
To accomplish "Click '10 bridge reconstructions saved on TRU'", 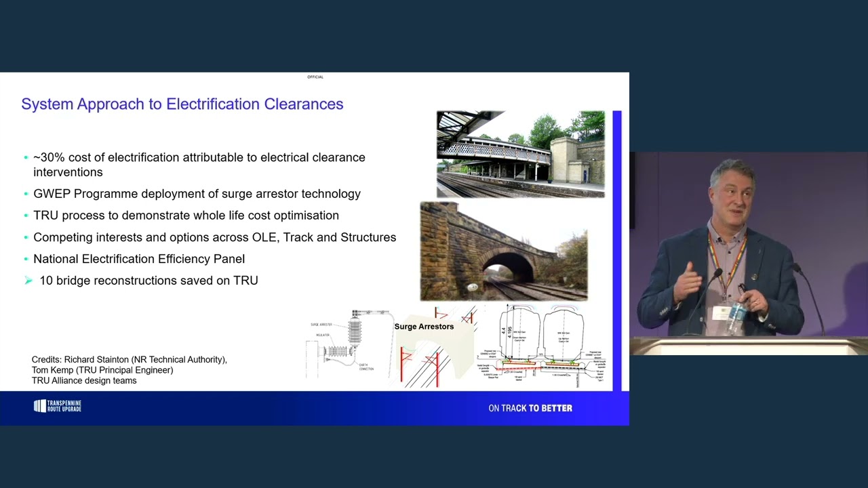I will 149,281.
